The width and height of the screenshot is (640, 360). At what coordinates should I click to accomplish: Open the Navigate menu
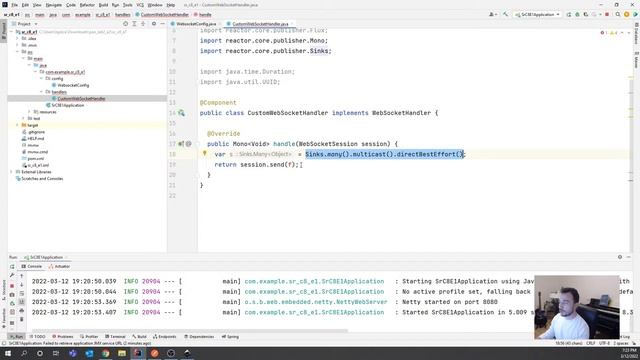[x=53, y=5]
